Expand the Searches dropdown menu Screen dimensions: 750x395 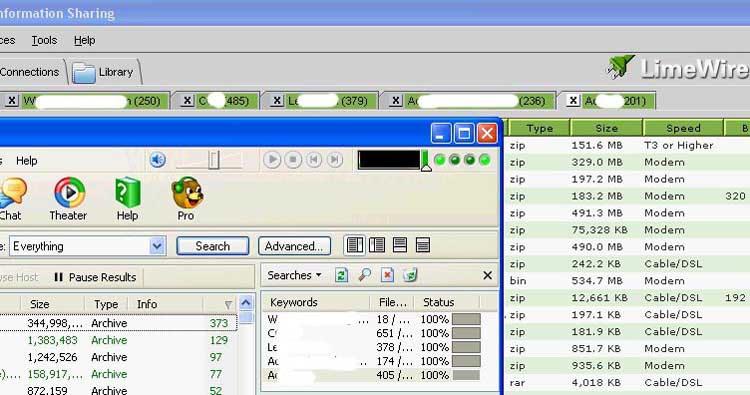click(294, 275)
